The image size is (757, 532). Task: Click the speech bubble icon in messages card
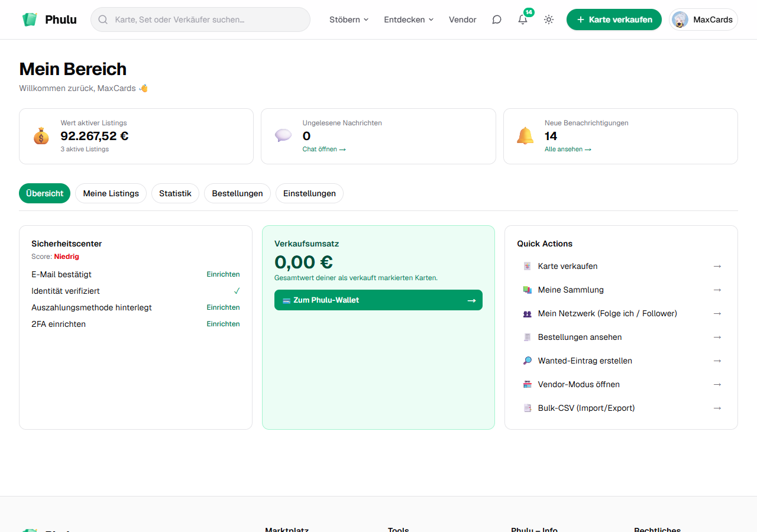click(x=283, y=136)
